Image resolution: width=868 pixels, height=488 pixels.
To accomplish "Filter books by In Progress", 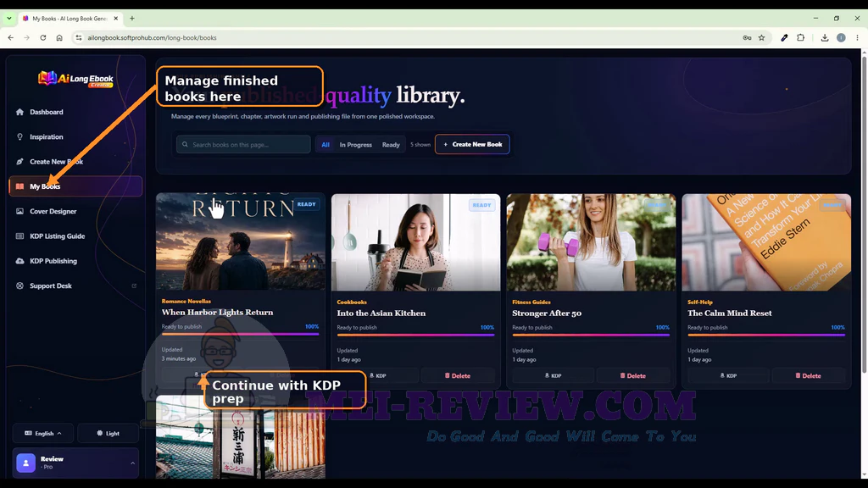I will pos(355,144).
